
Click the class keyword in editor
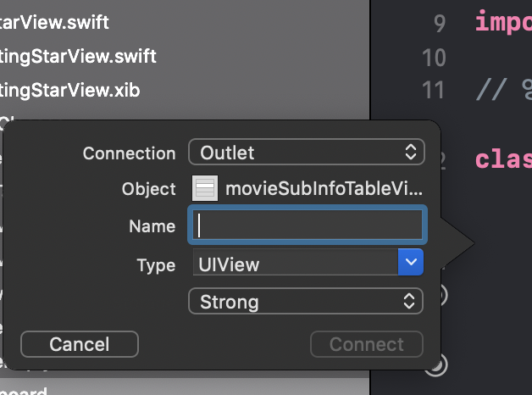[503, 159]
